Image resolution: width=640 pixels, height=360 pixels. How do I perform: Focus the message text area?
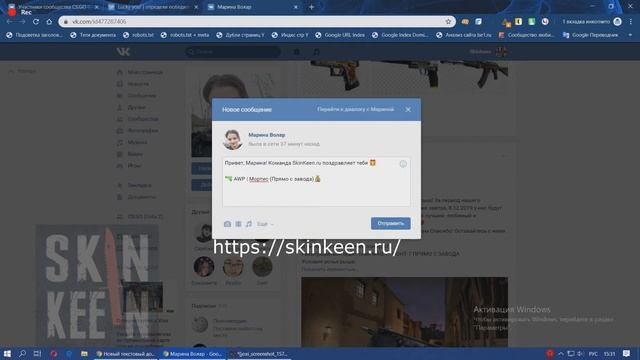click(316, 182)
